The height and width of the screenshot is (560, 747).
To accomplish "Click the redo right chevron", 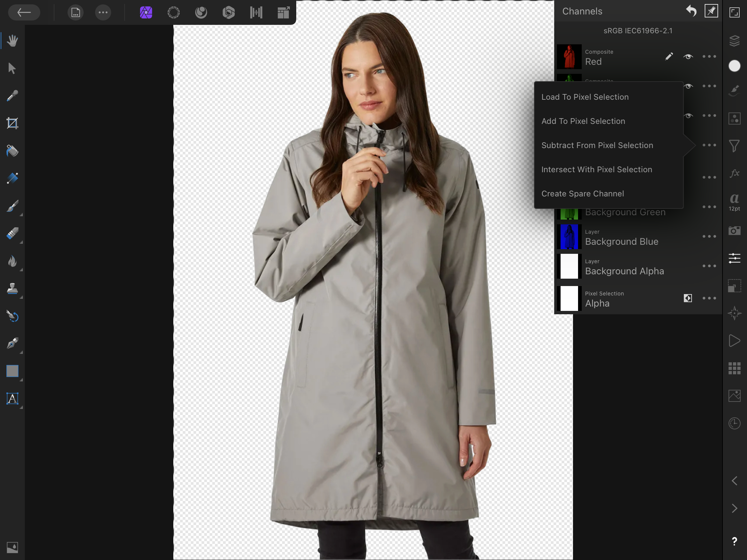I will tap(735, 508).
